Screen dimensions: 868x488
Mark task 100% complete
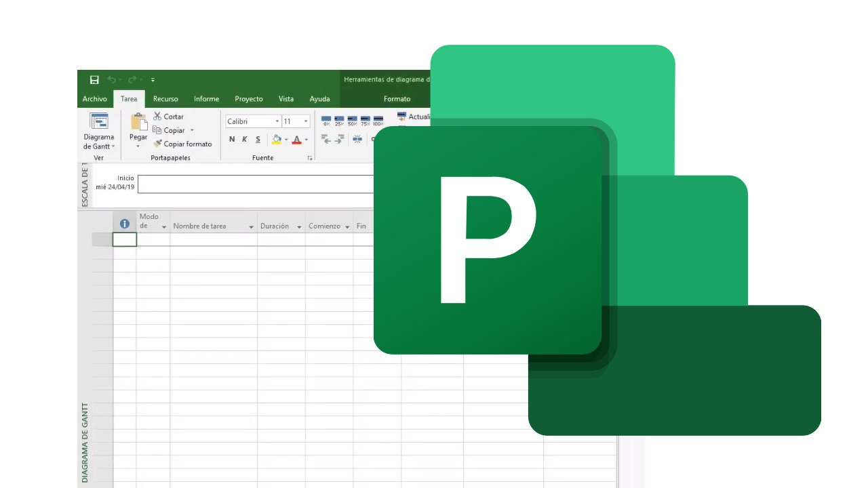(x=378, y=121)
